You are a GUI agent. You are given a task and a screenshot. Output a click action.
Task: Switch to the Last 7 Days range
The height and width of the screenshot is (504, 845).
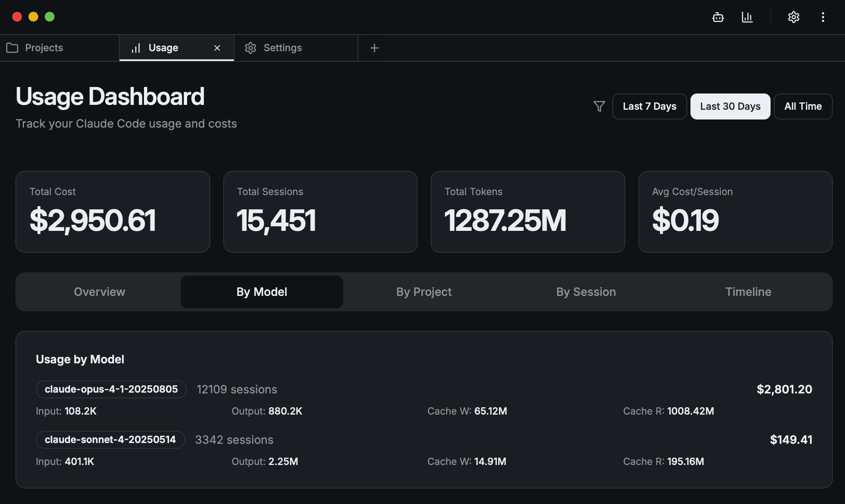649,106
